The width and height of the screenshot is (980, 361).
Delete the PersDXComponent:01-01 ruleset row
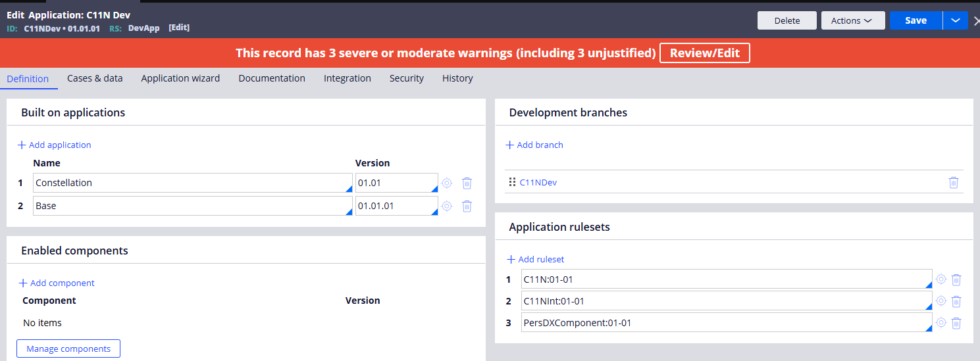(x=956, y=323)
